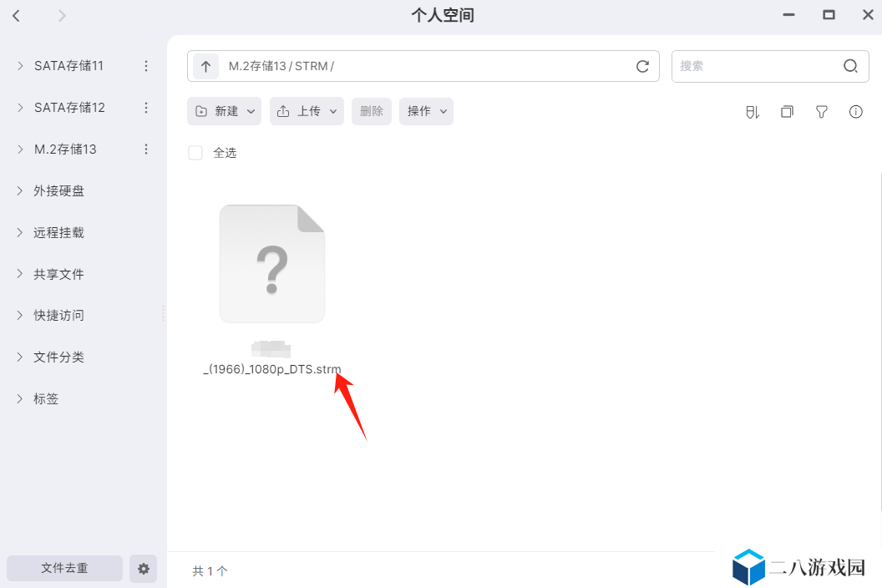This screenshot has width=882, height=588.
Task: Open three-dot menu for SATA存储11
Action: coord(146,66)
